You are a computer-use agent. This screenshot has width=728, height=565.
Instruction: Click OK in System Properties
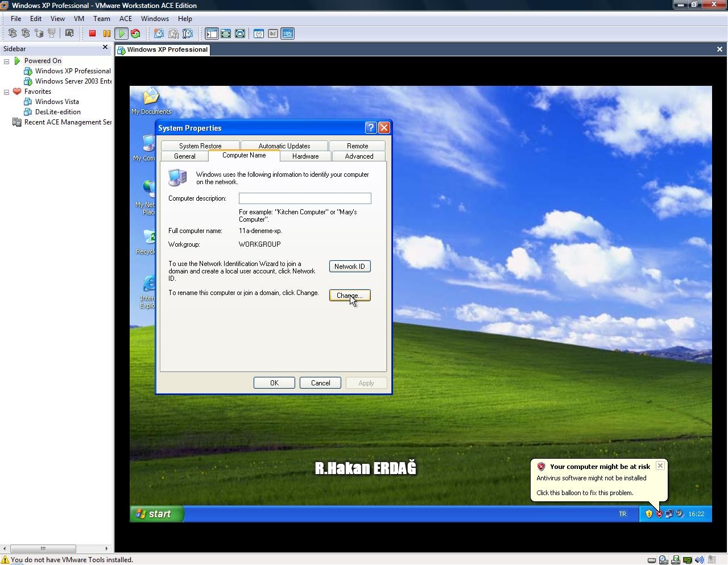(274, 383)
